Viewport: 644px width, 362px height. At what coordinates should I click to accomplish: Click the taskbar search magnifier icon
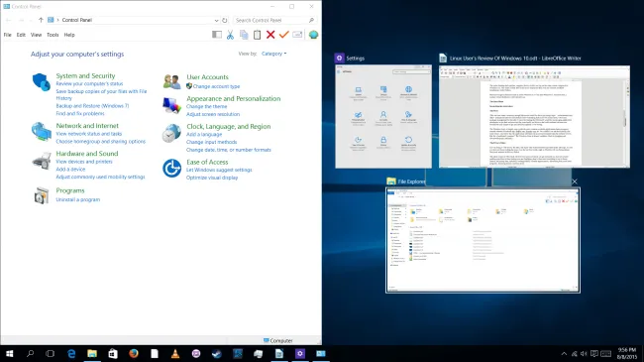(x=30, y=353)
